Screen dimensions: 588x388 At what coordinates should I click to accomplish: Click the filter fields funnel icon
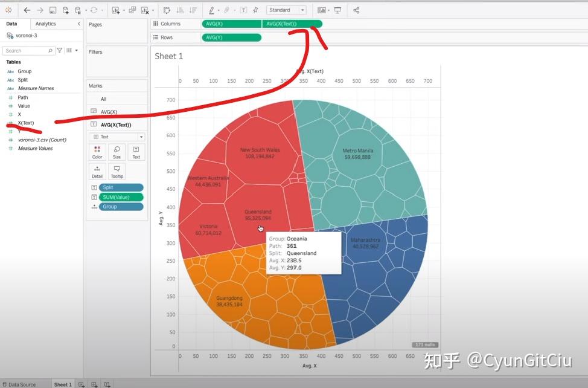coord(60,50)
